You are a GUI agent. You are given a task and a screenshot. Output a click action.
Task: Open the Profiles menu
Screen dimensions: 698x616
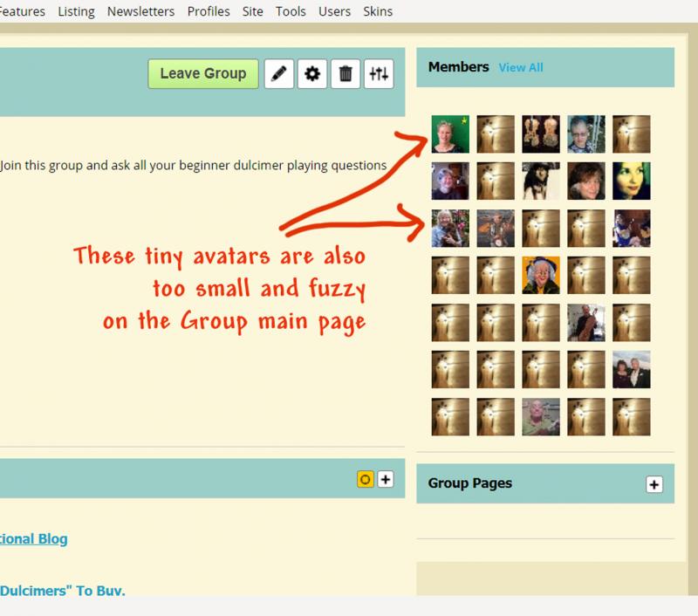pos(209,11)
